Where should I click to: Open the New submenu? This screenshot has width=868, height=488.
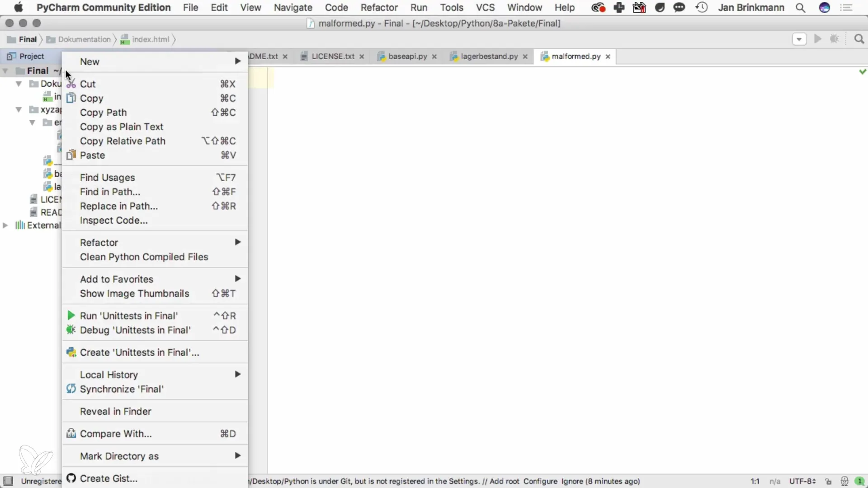[x=155, y=61]
